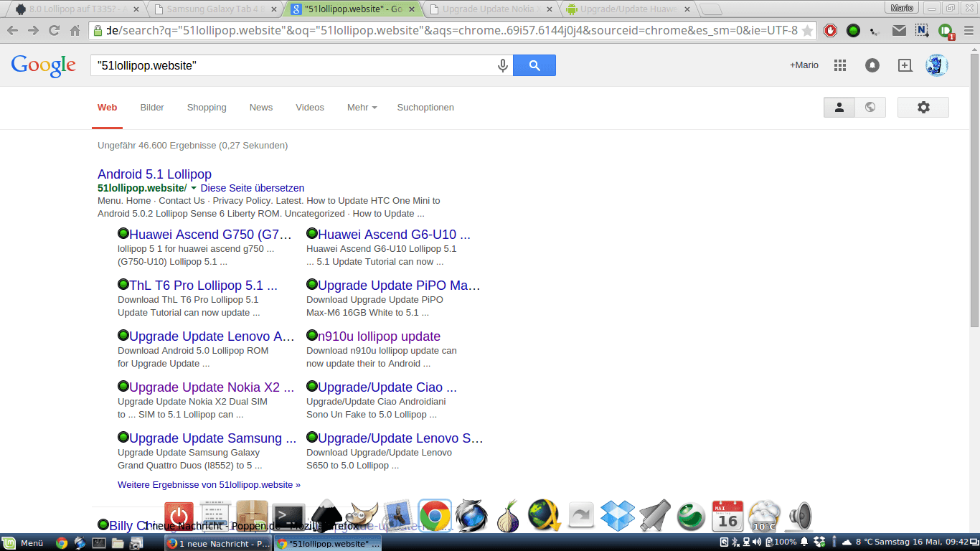The height and width of the screenshot is (551, 980).
Task: Open Suchoptionen search tools
Action: [x=425, y=108]
